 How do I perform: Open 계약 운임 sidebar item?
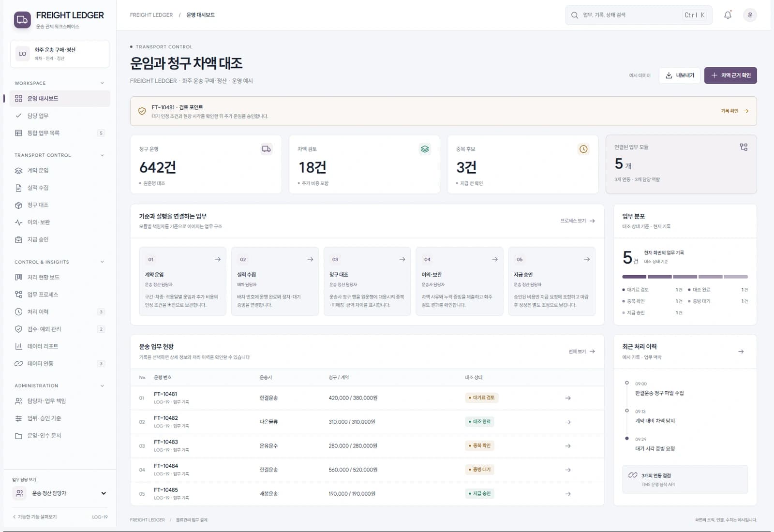pyautogui.click(x=60, y=171)
